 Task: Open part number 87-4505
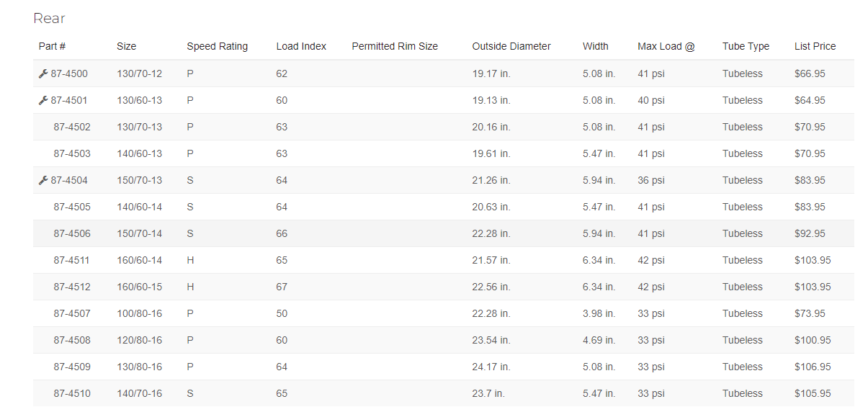coord(72,207)
